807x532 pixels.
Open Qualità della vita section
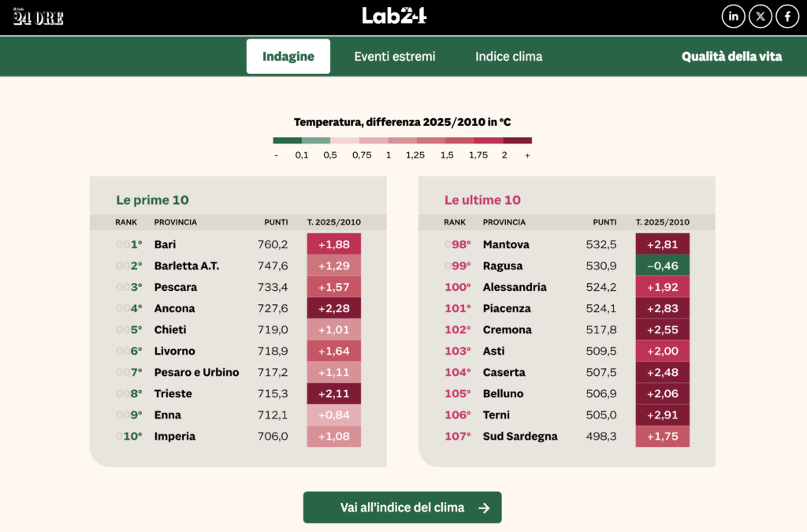(732, 56)
